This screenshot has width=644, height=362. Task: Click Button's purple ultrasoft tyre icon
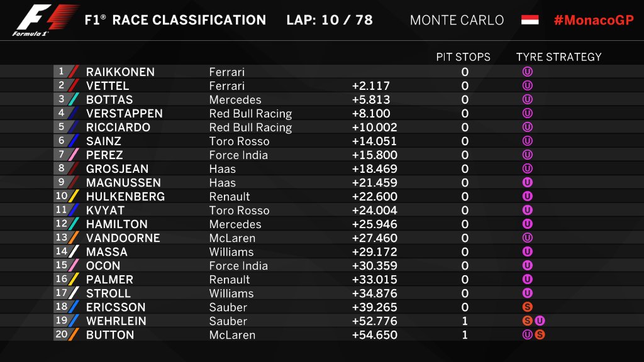click(x=528, y=335)
